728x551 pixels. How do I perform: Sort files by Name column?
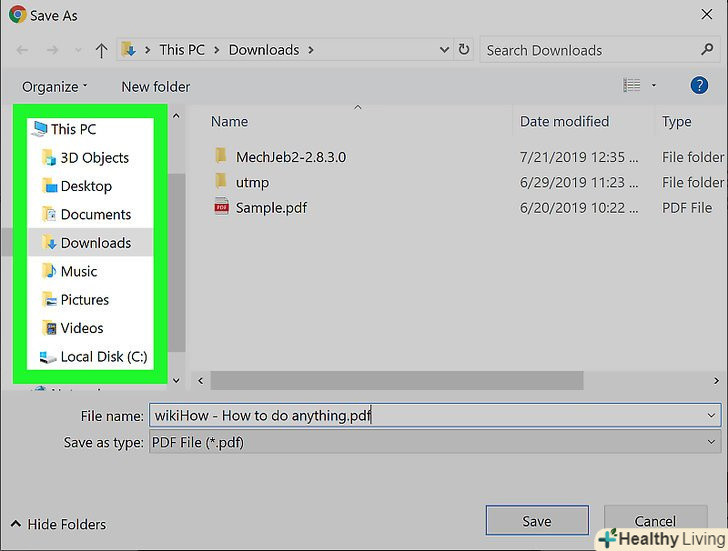[229, 122]
